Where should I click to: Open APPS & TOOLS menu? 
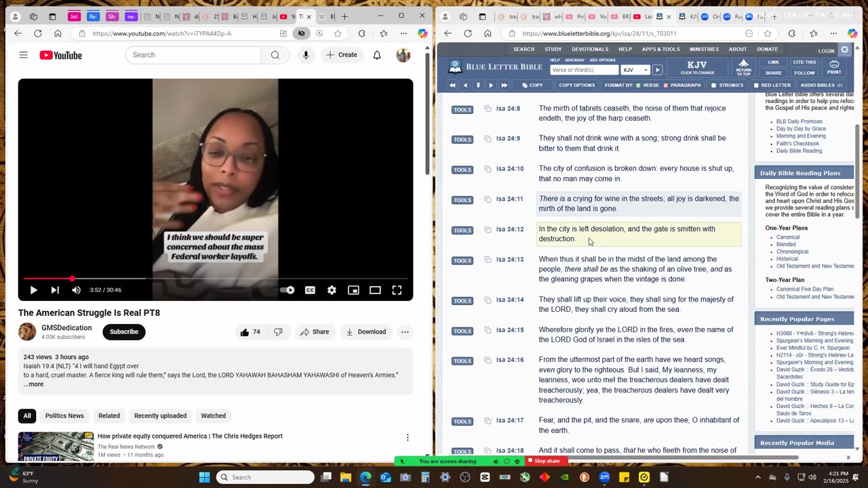[x=660, y=49]
